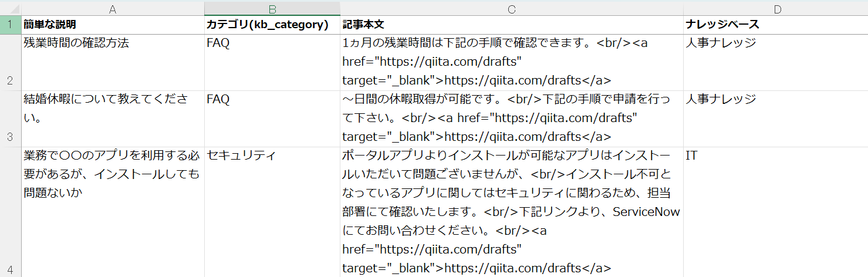
Task: Select the 'セキュリティ' category cell
Action: tap(272, 212)
